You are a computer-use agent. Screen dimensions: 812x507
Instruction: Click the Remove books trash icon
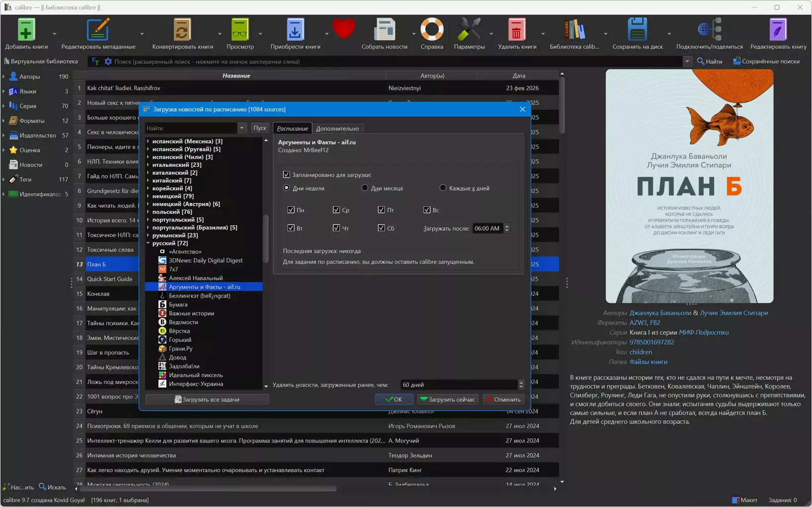517,30
